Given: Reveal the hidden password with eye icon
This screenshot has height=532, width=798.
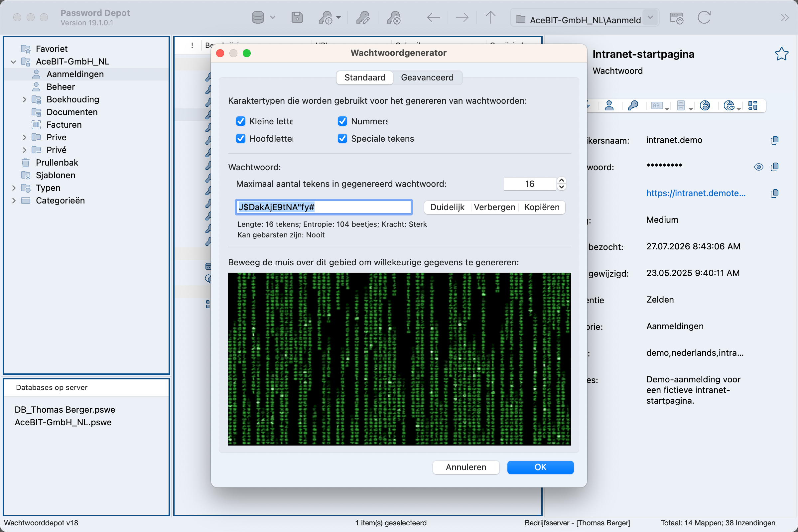Looking at the screenshot, I should tap(759, 167).
